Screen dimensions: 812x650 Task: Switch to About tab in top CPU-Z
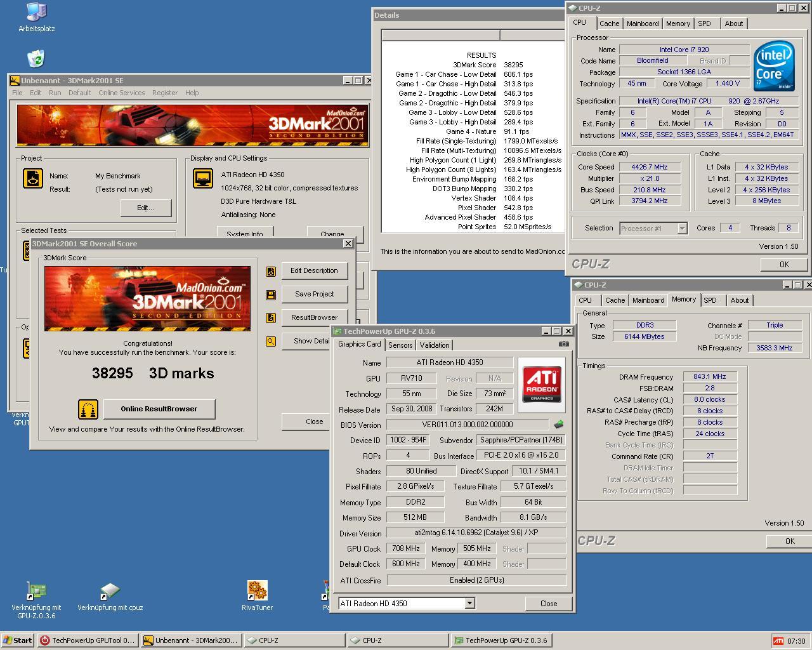pyautogui.click(x=734, y=23)
